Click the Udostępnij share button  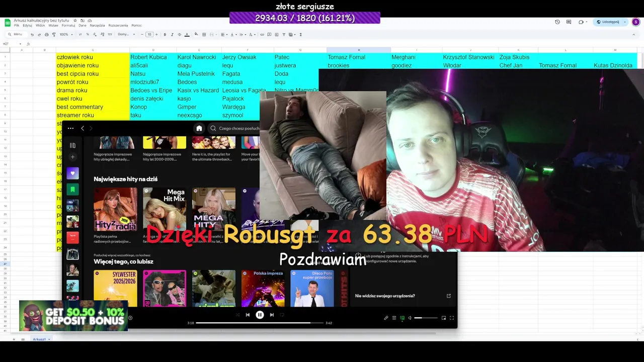(608, 22)
